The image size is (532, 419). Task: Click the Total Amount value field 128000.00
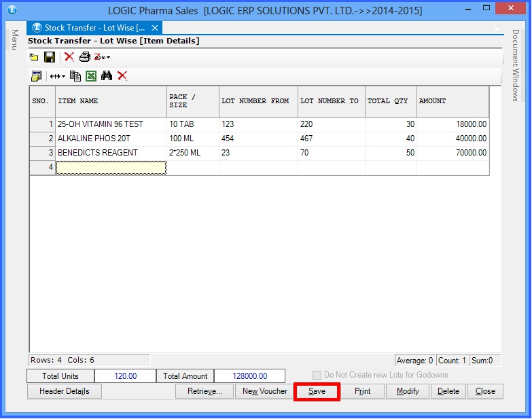[250, 376]
